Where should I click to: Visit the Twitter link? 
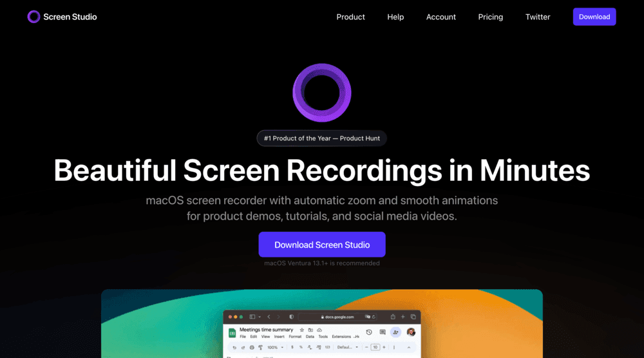(538, 17)
